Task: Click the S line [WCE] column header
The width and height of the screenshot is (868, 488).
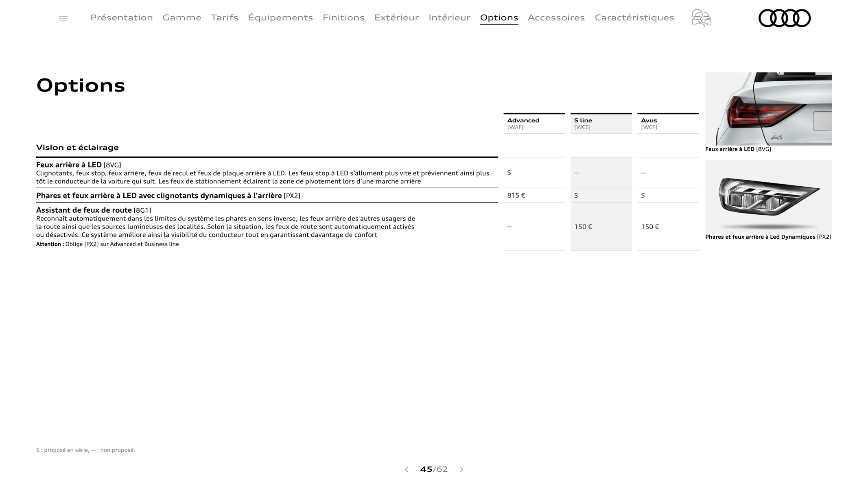Action: [x=601, y=124]
